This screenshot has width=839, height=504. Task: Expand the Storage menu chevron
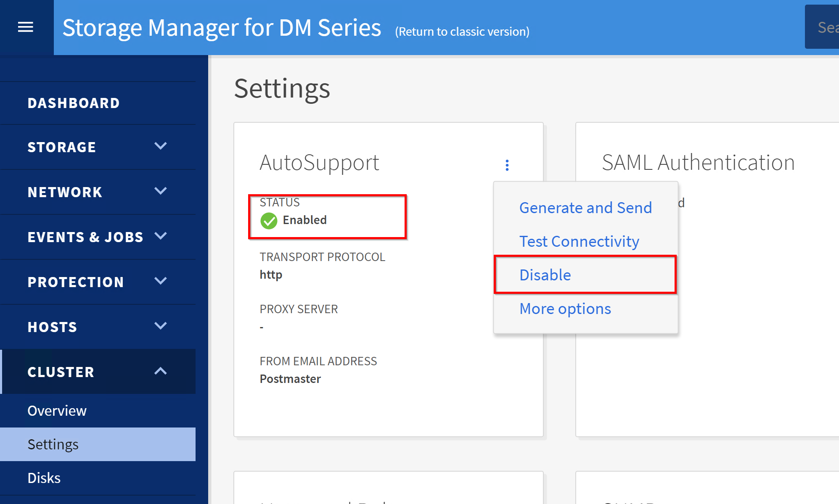click(161, 146)
